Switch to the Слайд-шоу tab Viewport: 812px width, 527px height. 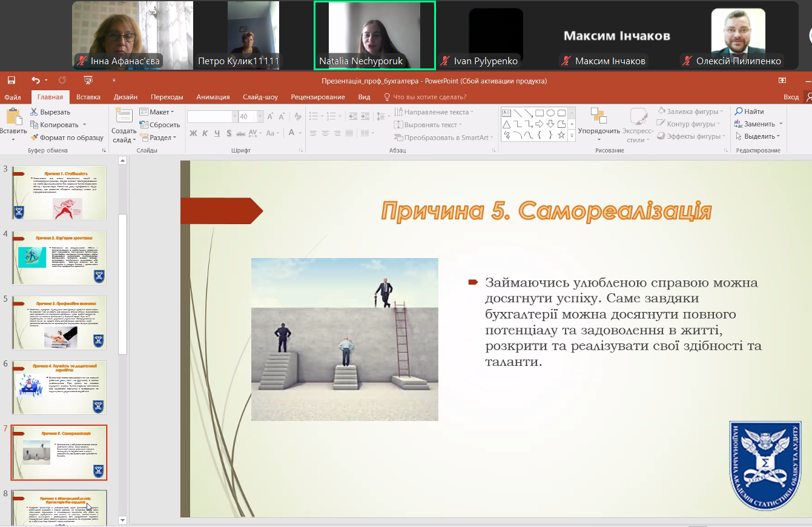click(260, 97)
